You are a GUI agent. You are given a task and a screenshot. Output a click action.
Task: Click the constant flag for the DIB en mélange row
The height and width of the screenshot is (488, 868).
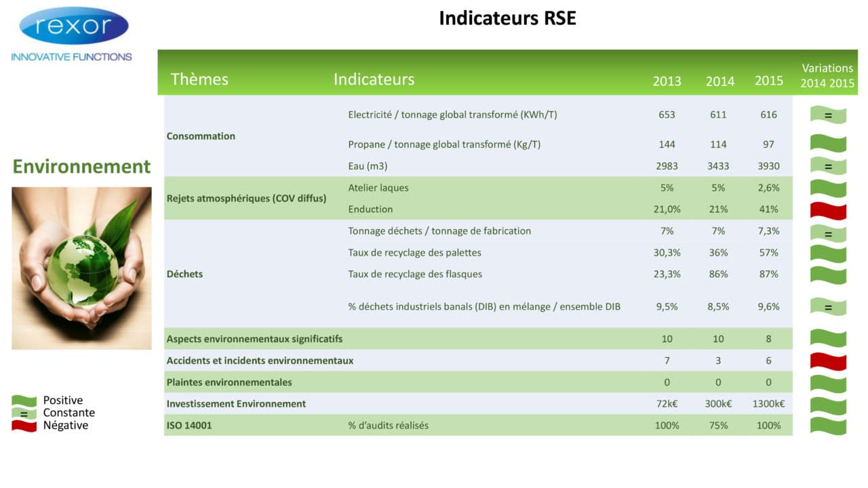(828, 307)
